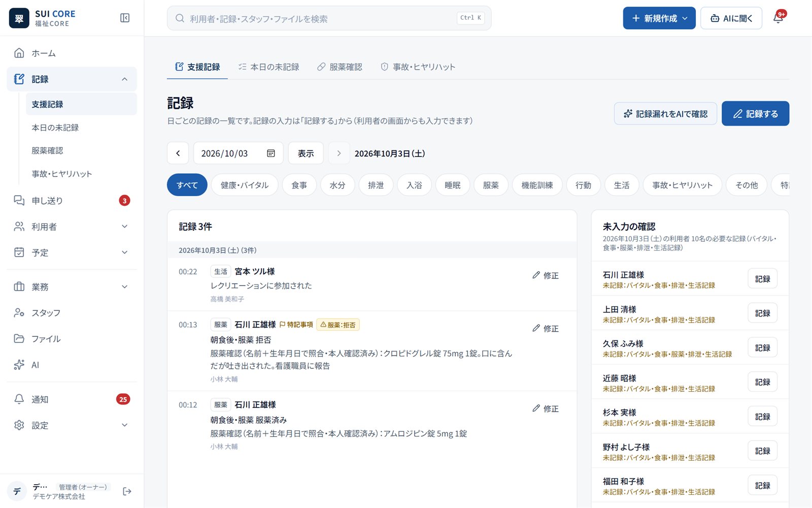Click 記録 button for 石川 正雄様
The image size is (812, 508).
coord(762,279)
